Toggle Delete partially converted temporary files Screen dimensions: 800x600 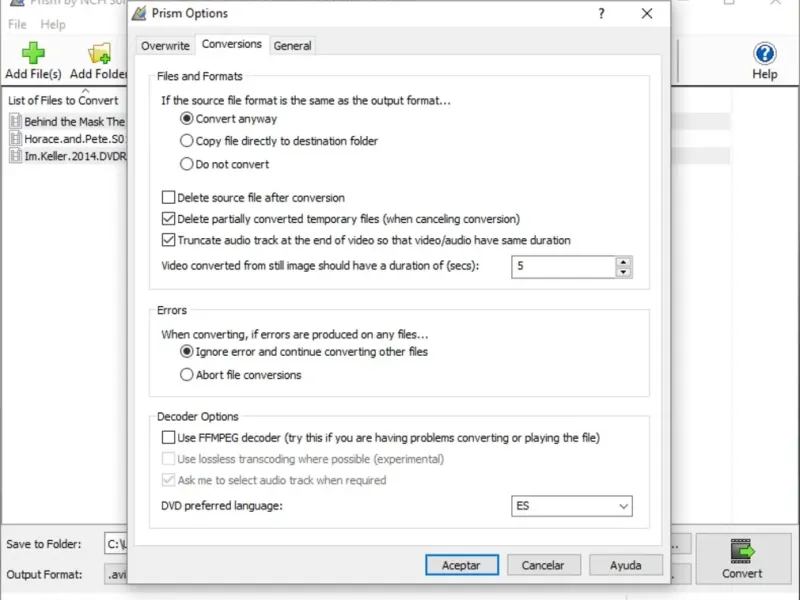(x=168, y=219)
